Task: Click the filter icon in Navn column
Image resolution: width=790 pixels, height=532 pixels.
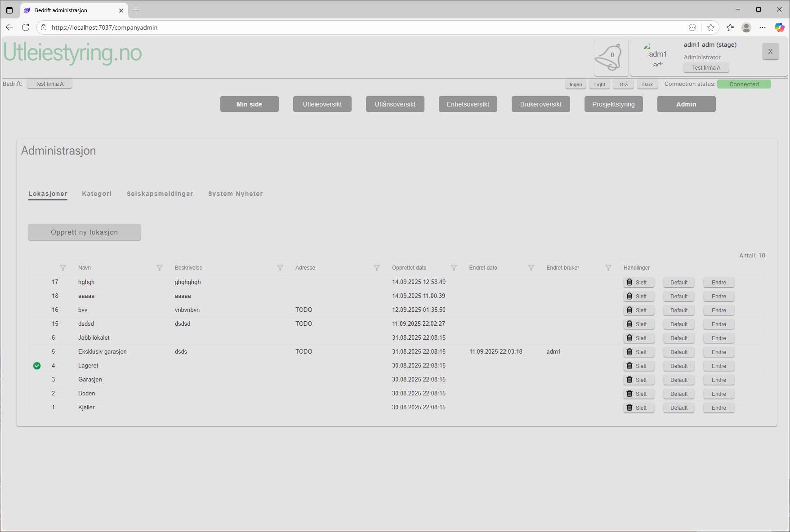Action: click(x=159, y=268)
